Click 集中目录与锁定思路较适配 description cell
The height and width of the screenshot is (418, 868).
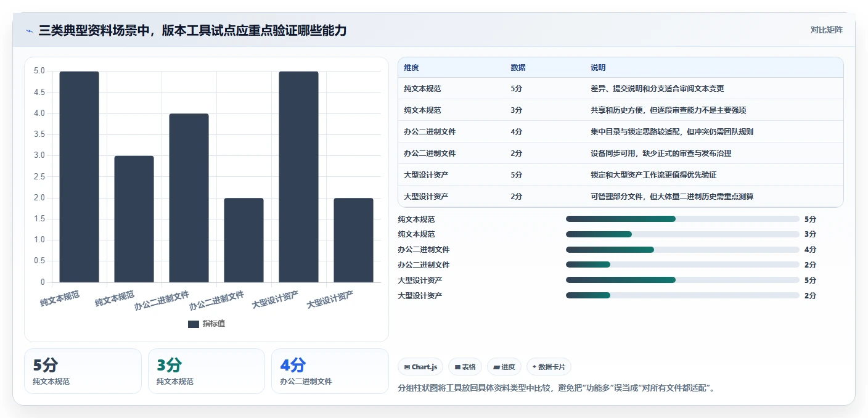click(672, 132)
